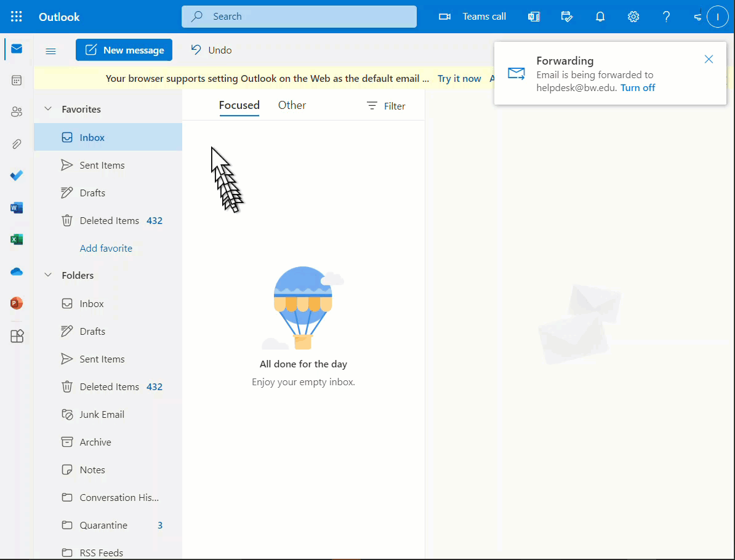Collapse the Folders section chevron
This screenshot has height=560, width=735.
(x=48, y=275)
